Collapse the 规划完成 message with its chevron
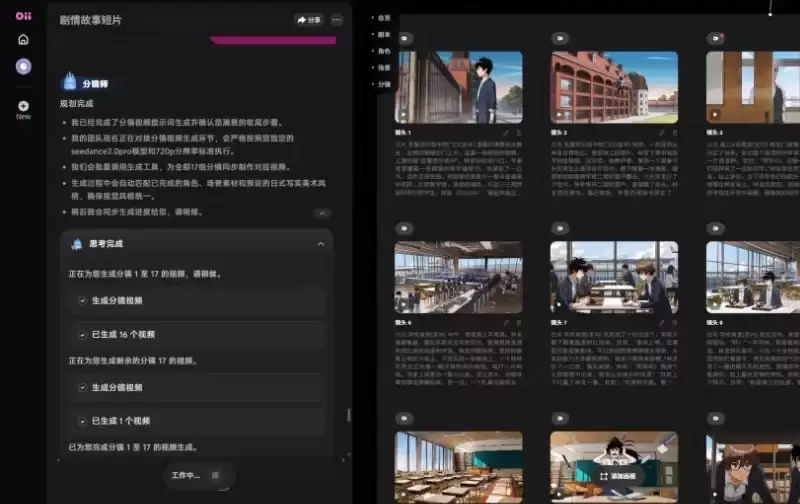 322,213
